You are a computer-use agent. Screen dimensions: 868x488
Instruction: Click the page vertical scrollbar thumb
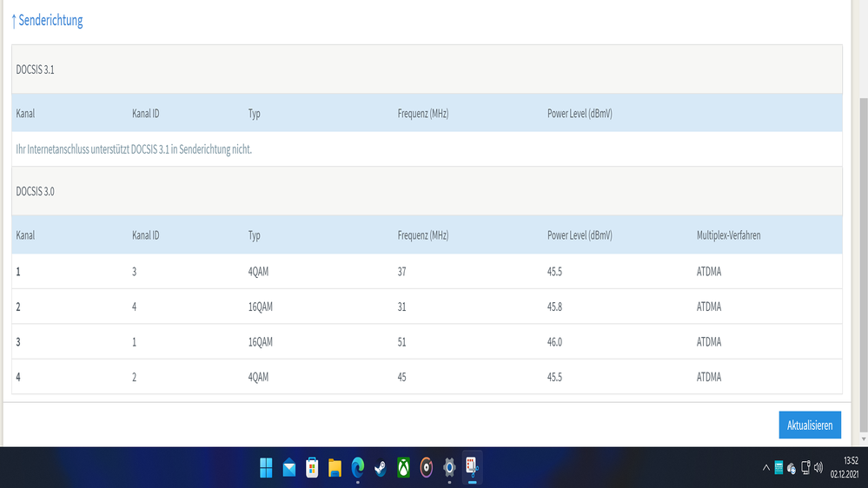coord(863,265)
